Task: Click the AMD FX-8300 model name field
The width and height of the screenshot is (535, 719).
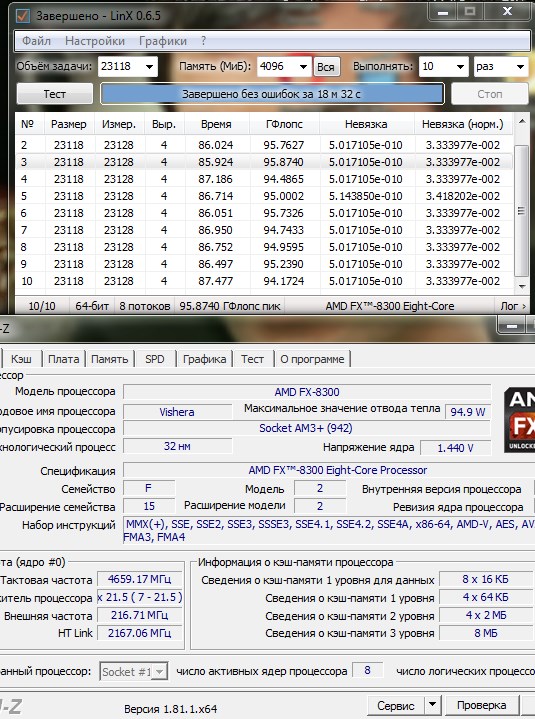Action: click(x=307, y=392)
